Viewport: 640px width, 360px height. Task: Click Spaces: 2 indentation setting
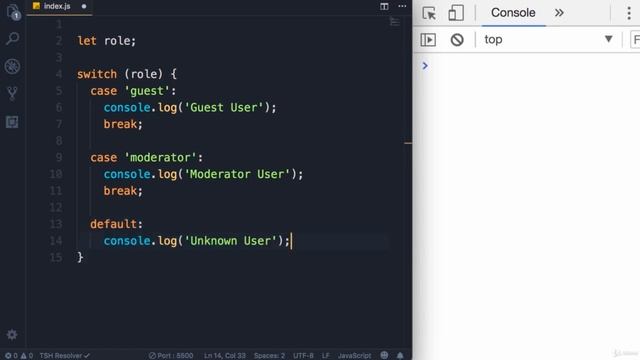269,356
